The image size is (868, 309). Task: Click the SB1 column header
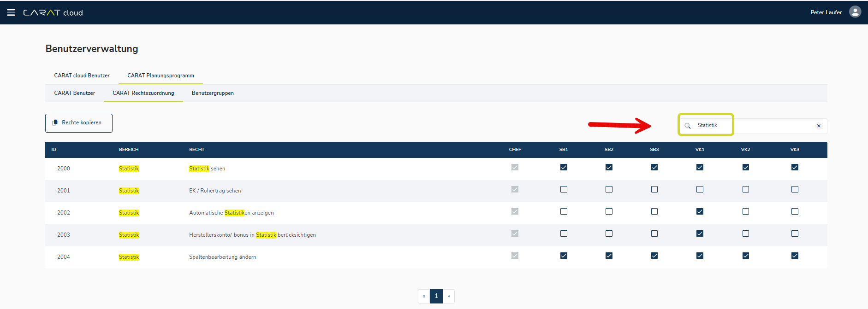pyautogui.click(x=564, y=150)
